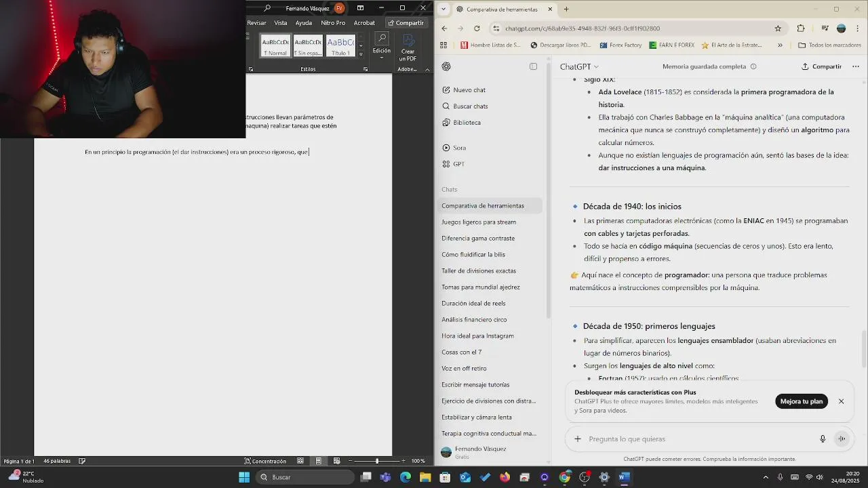The image size is (868, 488).
Task: Click the zoom out minus button in Word
Action: tap(351, 461)
